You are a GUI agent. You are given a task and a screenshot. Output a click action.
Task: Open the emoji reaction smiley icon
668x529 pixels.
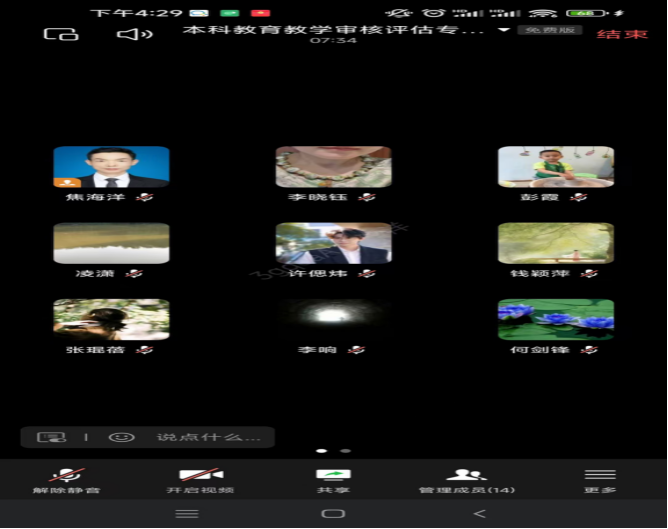(121, 437)
